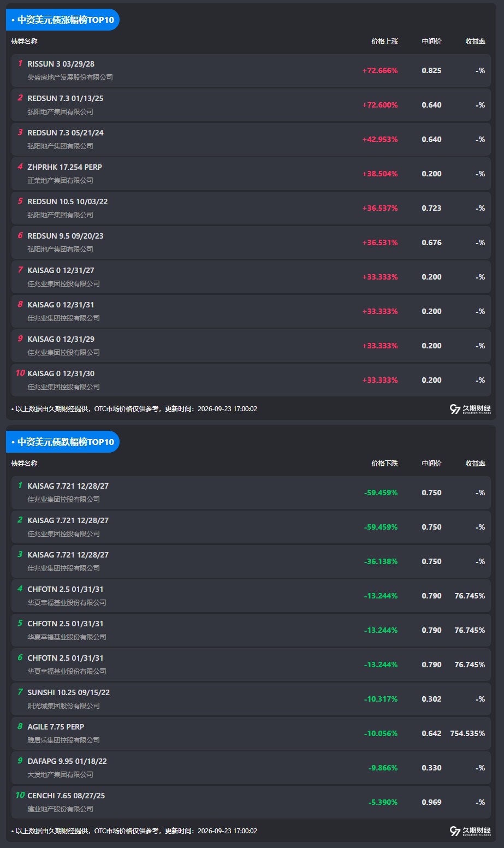Open the SUNSHI 10.25 09/15/22 bond
Screen dimensions: 504x848
click(x=69, y=692)
